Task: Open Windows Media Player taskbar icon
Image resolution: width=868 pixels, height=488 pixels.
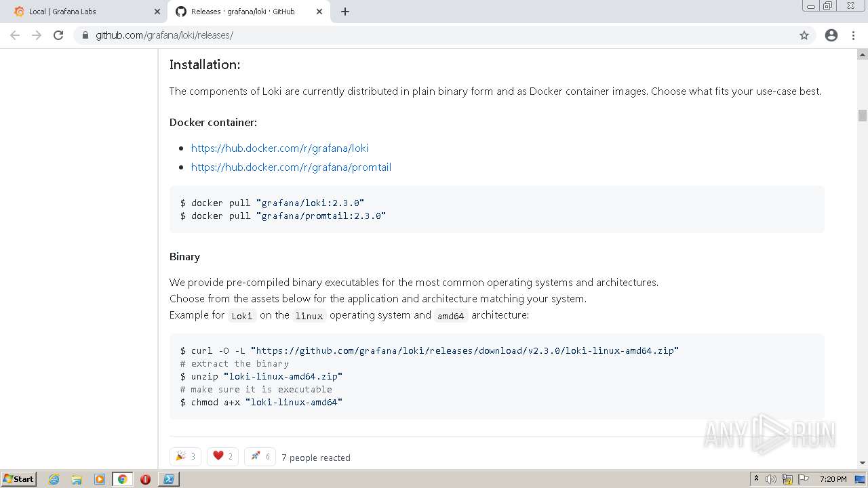Action: 100,479
